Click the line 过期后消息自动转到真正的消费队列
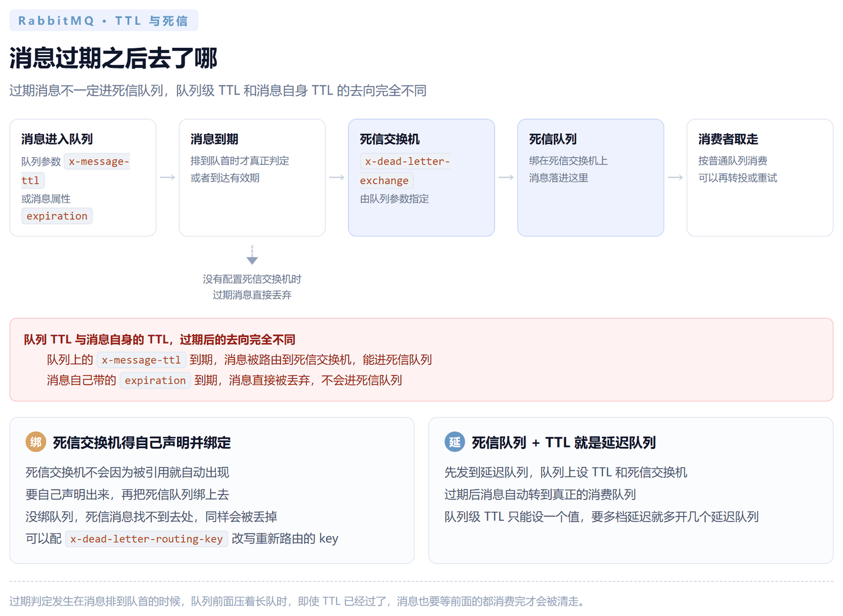This screenshot has height=616, width=843. [540, 495]
